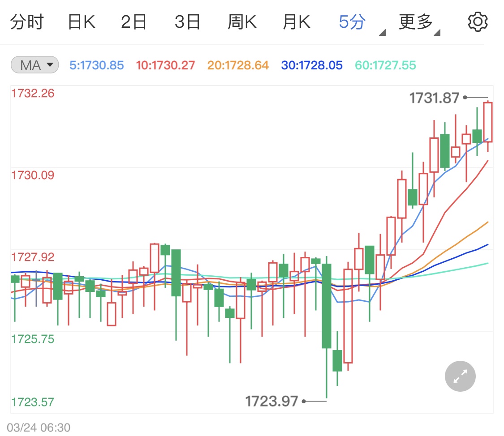
Task: Open the MA indicator dropdown
Action: coord(34,65)
